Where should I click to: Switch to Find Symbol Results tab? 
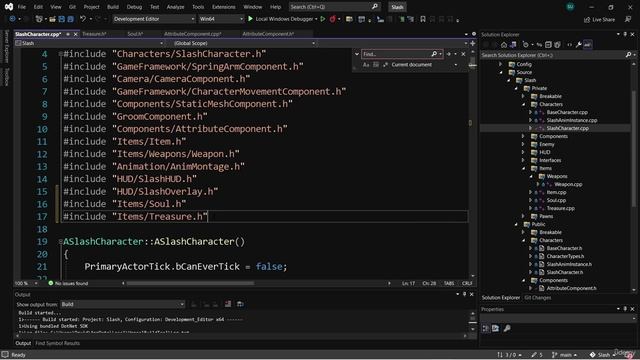click(58, 343)
